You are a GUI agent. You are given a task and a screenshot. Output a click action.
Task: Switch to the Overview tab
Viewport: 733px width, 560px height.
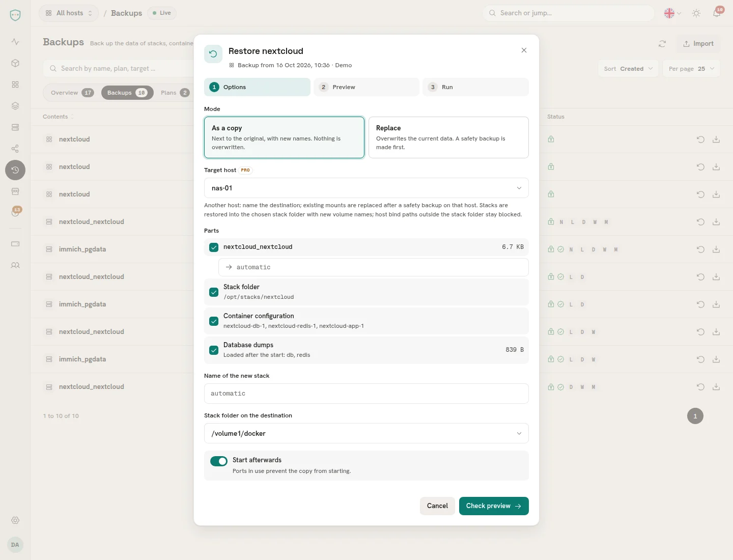[72, 93]
